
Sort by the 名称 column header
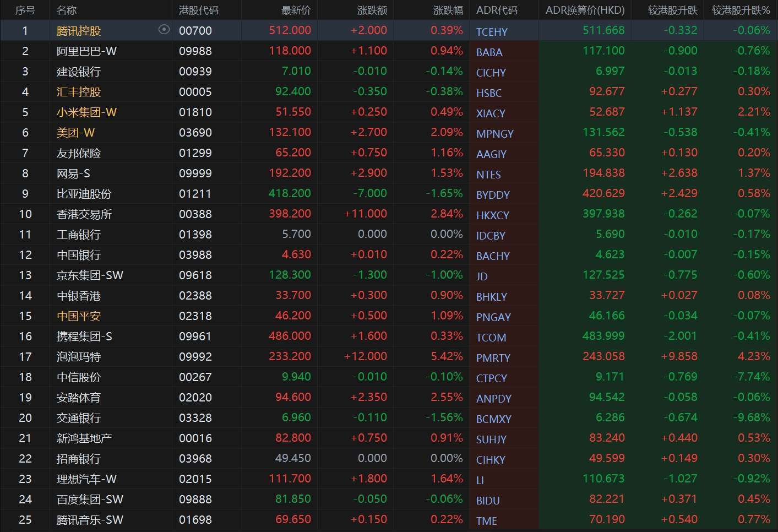tap(67, 10)
